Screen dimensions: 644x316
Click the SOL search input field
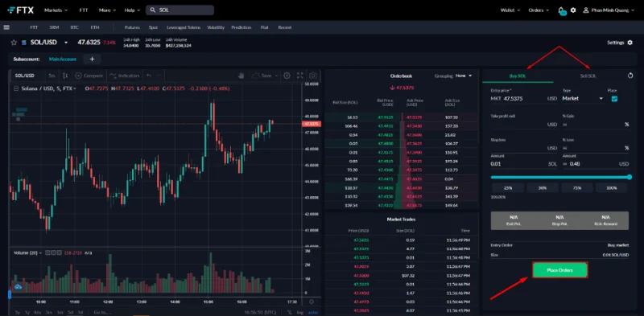pyautogui.click(x=180, y=10)
